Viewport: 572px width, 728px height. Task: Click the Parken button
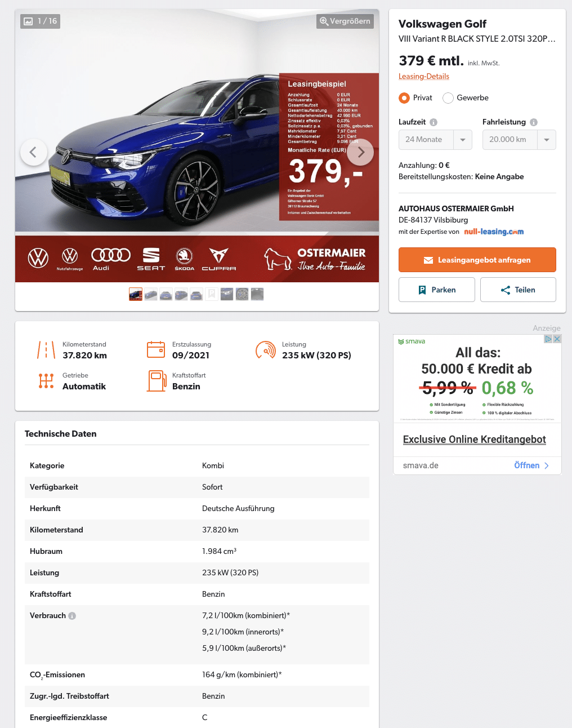click(437, 290)
